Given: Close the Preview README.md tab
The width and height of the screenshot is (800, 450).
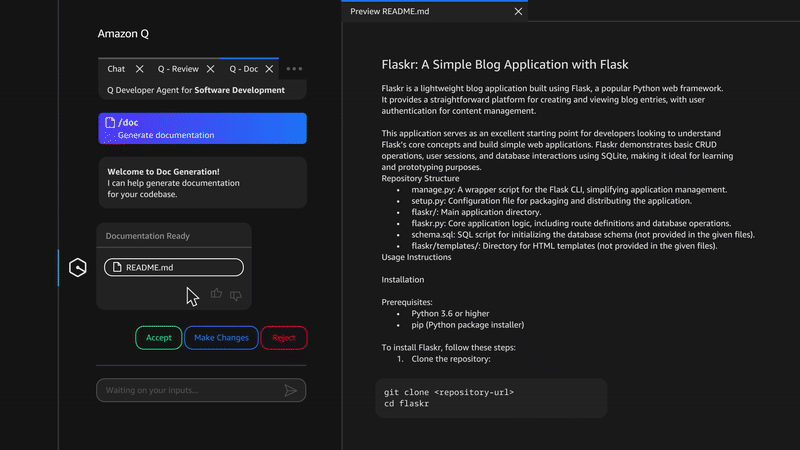Looking at the screenshot, I should [x=518, y=11].
